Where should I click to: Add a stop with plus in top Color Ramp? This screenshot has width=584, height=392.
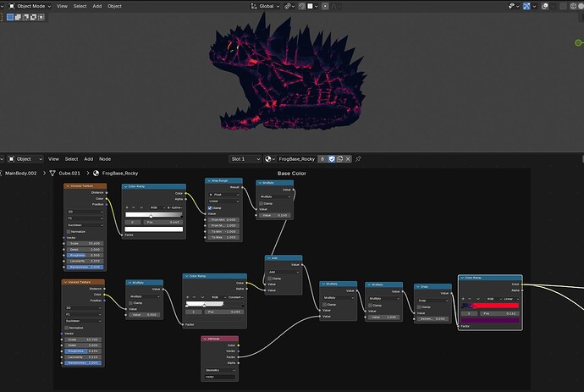[127, 207]
